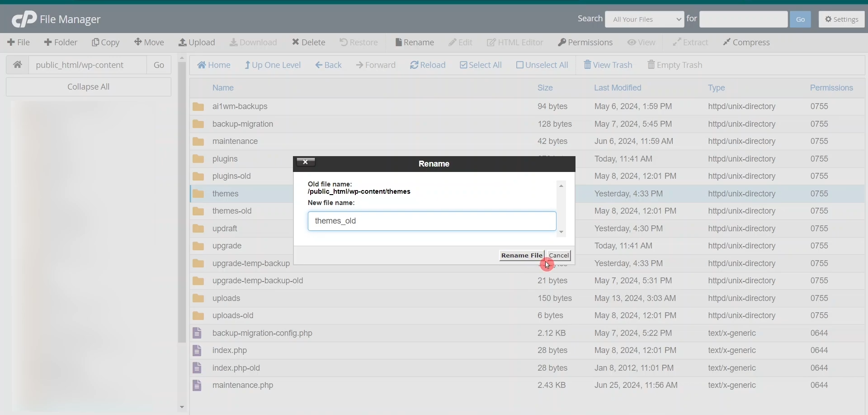868x415 pixels.
Task: Collapse All folders in the tree
Action: coord(89,87)
